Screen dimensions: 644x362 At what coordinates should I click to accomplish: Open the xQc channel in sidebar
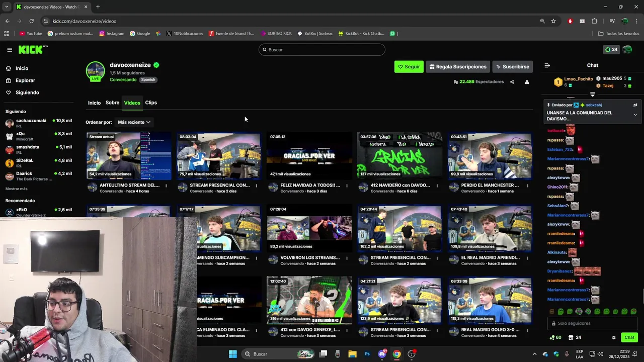[38, 136]
